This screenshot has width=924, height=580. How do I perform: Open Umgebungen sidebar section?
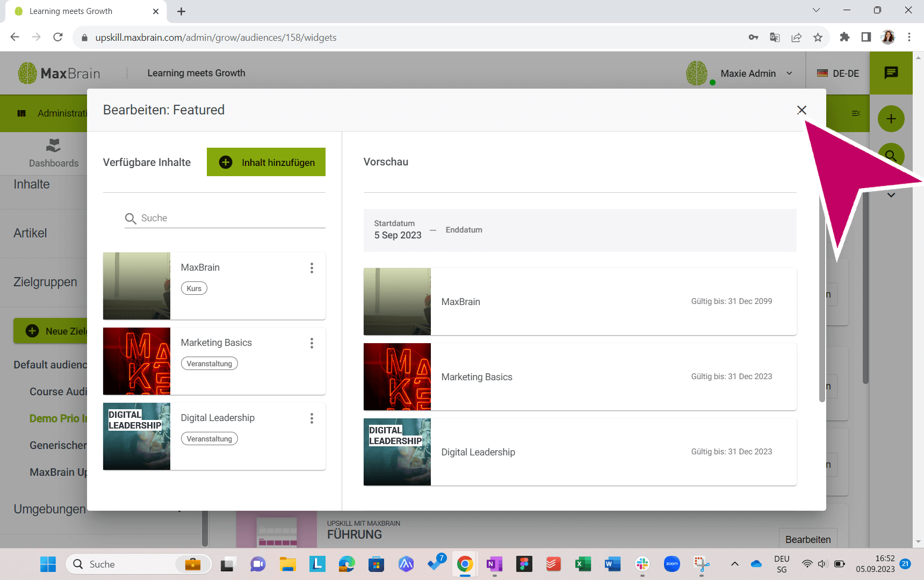[x=49, y=509]
